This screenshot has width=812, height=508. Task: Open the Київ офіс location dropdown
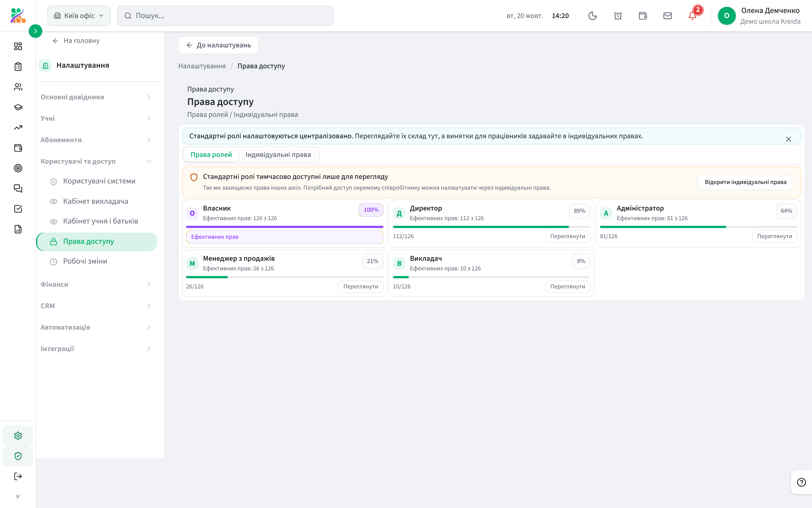pyautogui.click(x=79, y=16)
